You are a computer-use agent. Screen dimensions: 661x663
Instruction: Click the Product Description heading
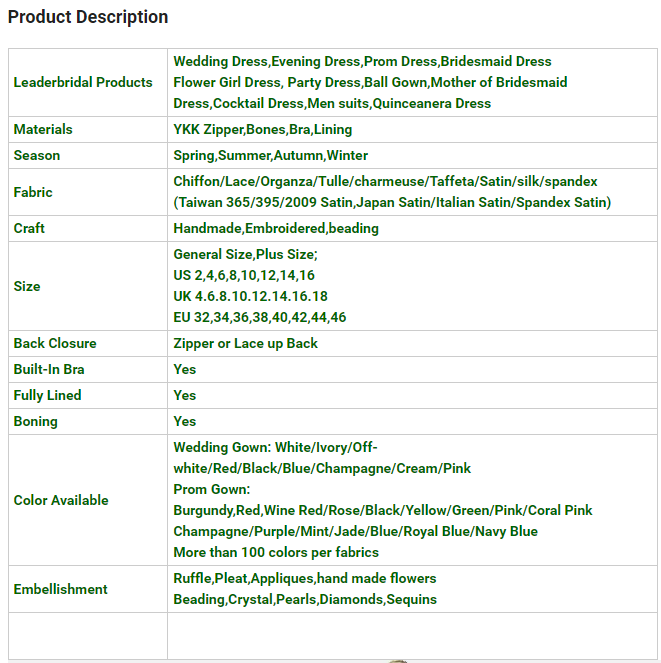[88, 17]
